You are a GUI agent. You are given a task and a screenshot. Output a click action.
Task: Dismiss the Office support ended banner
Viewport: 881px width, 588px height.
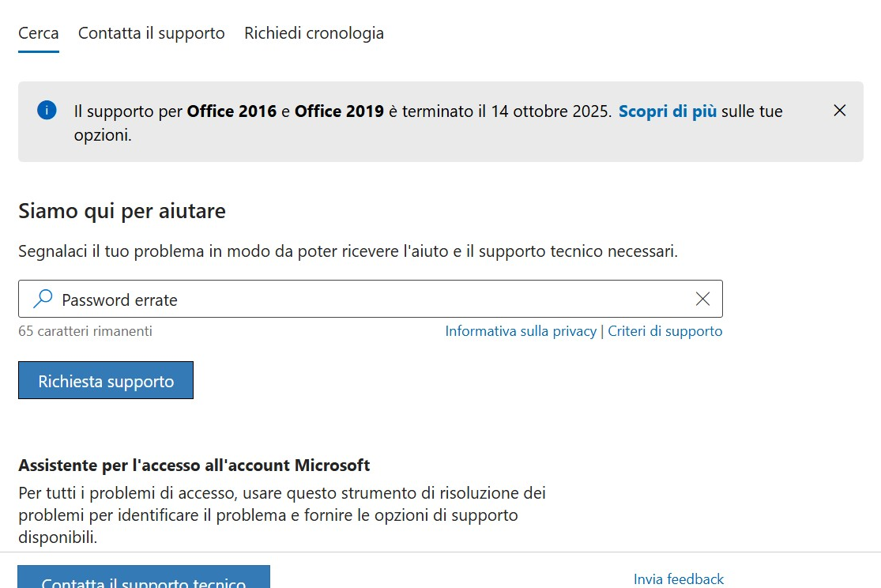(x=840, y=111)
